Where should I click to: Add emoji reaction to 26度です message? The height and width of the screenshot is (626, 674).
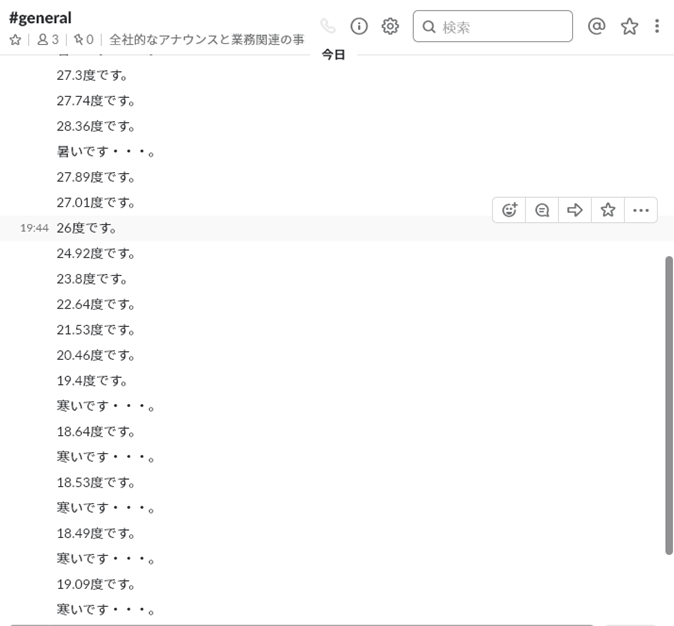(509, 210)
